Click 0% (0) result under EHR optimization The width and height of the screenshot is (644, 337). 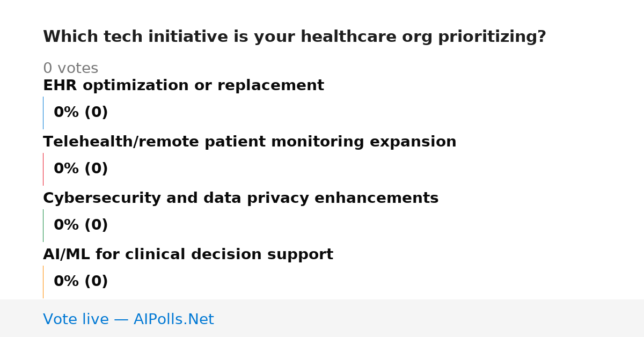coord(80,113)
